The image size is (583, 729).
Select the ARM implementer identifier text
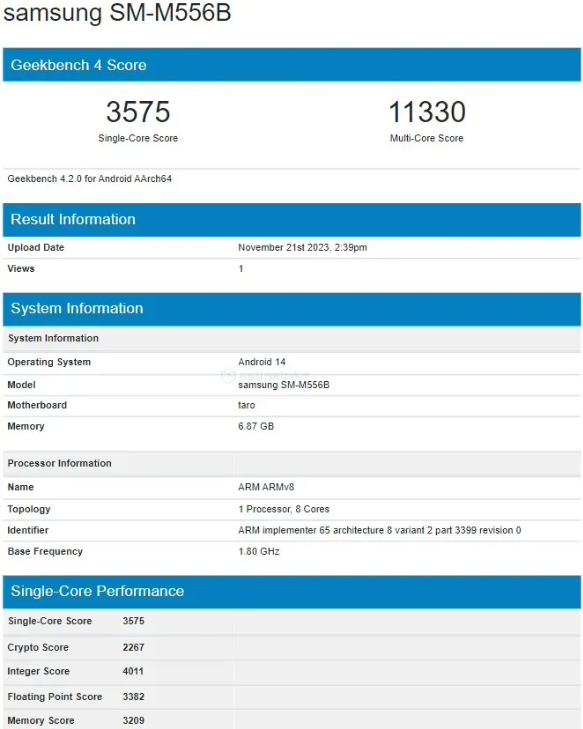point(379,530)
